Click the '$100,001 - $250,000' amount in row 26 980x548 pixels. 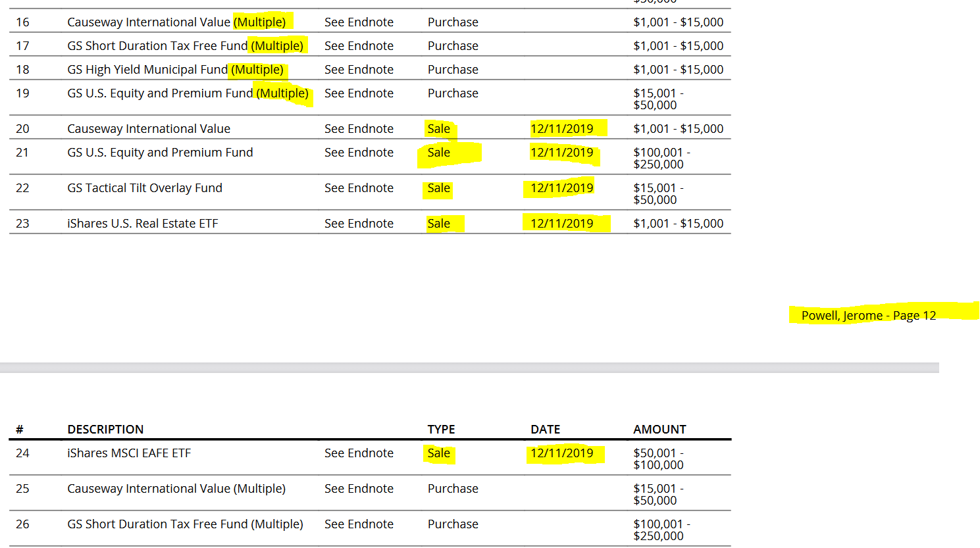click(x=661, y=530)
